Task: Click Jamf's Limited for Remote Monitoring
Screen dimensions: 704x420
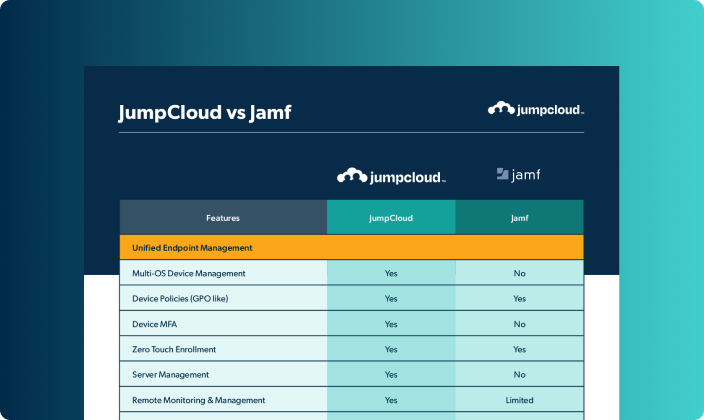Action: 519,400
